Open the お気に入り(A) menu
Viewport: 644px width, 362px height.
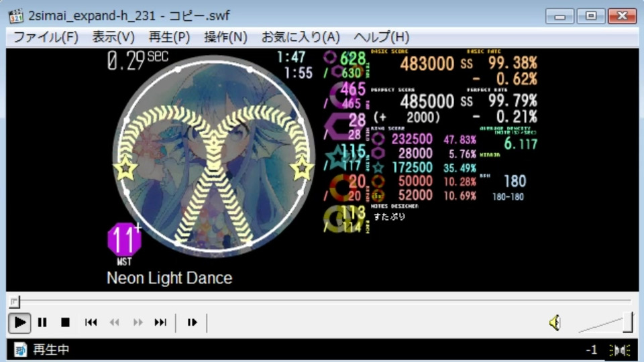[301, 38]
